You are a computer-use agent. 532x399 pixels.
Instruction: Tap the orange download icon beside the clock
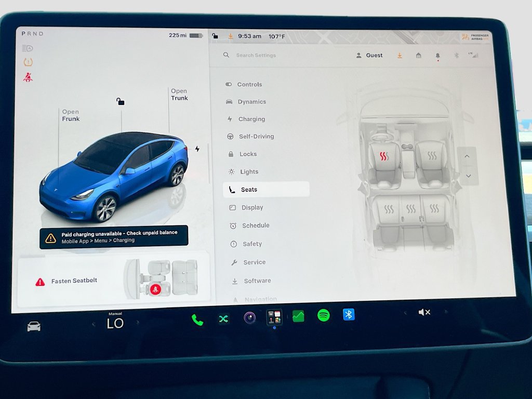(230, 36)
